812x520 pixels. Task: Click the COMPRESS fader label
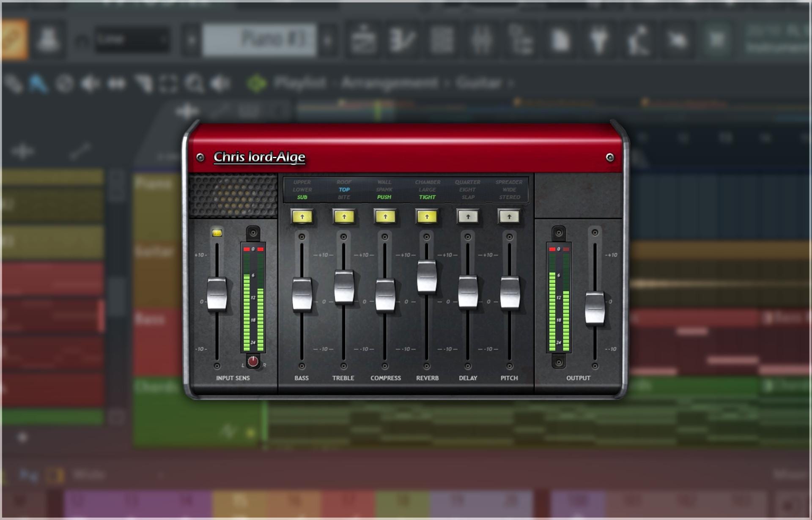pos(386,378)
